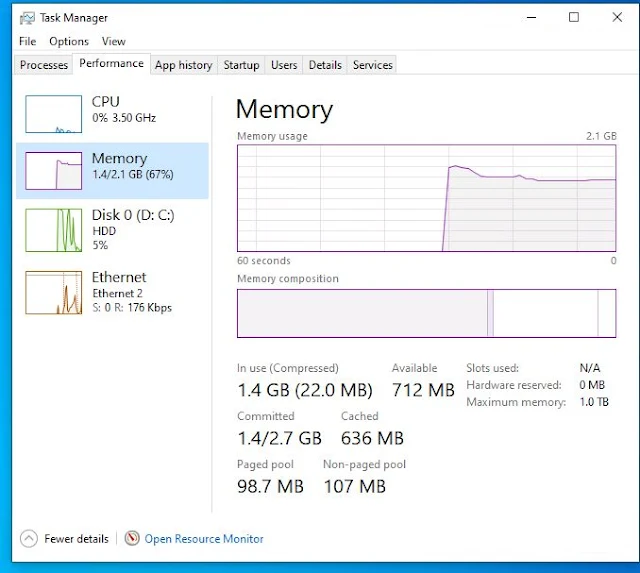The height and width of the screenshot is (573, 640).
Task: Maximize the Task Manager window
Action: [x=574, y=17]
